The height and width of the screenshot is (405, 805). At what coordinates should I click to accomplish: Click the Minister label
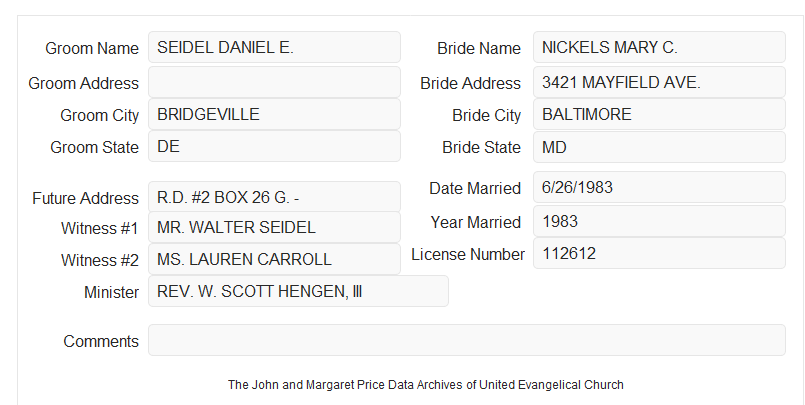(111, 292)
